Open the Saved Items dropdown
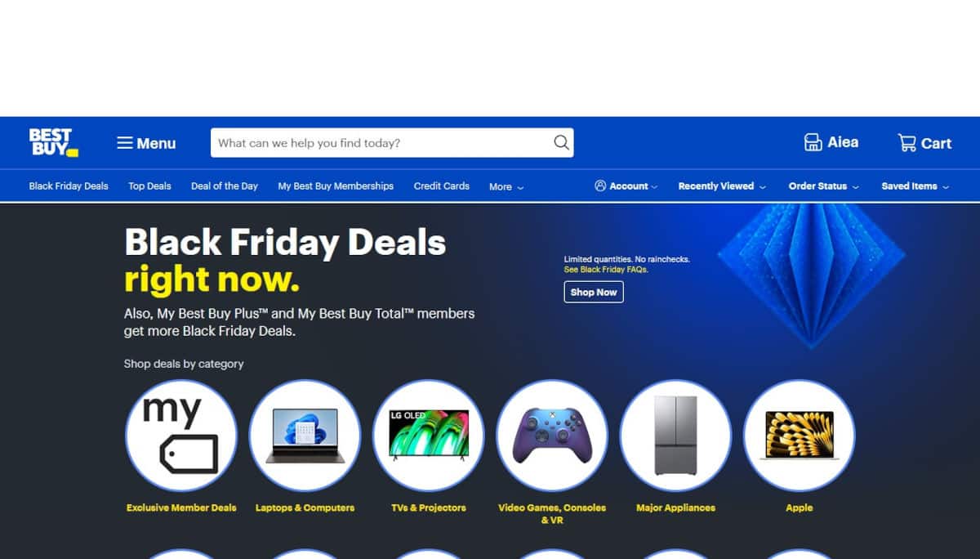The width and height of the screenshot is (980, 559). 915,186
